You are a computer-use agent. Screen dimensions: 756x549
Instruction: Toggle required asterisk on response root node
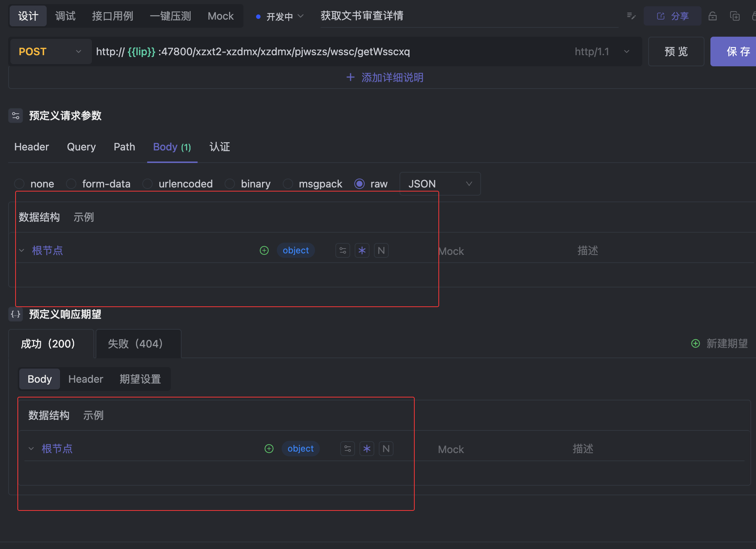tap(367, 449)
